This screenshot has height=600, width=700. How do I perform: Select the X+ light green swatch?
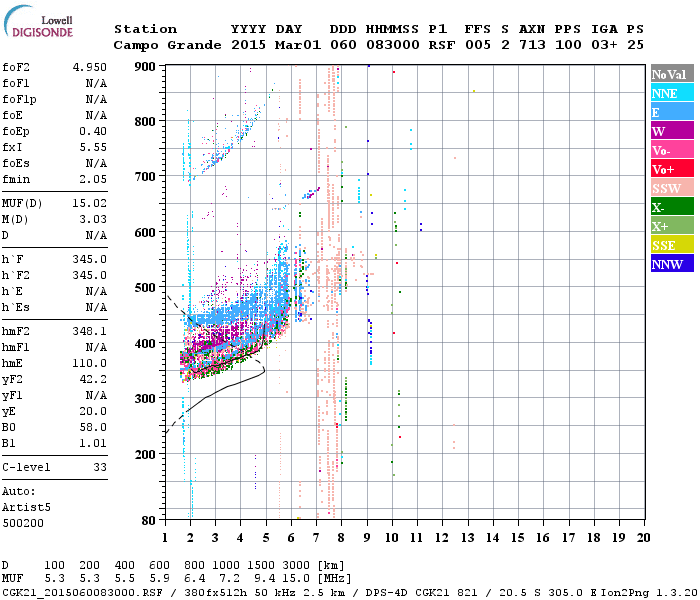point(672,226)
